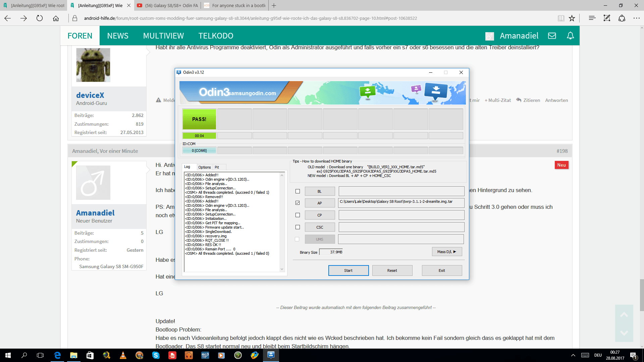Uncheck the AP checkbox in Odin
This screenshot has width=644, height=362.
(298, 203)
